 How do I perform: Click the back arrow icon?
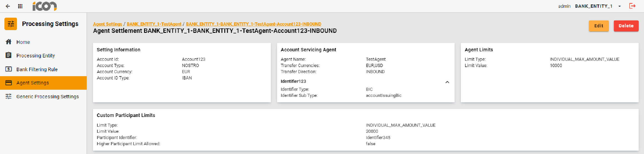(x=8, y=6)
